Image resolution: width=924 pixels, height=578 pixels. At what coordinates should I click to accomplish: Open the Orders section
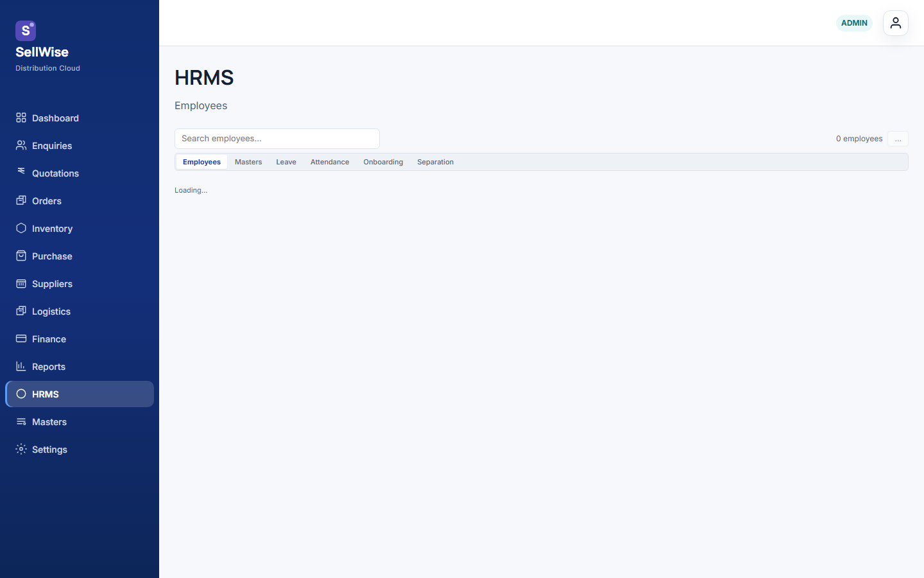click(80, 201)
